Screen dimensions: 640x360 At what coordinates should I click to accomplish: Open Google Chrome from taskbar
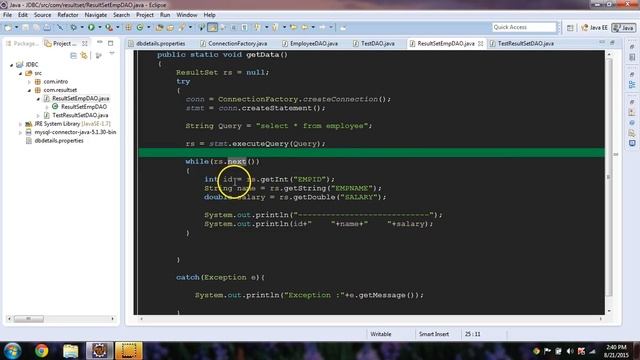point(41,351)
